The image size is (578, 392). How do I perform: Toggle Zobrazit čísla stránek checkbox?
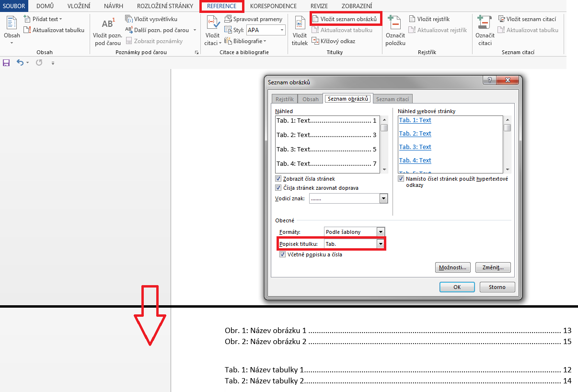click(278, 179)
